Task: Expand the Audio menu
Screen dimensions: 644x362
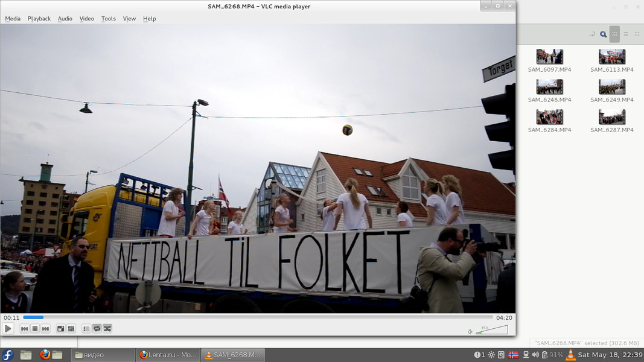Action: click(x=65, y=19)
